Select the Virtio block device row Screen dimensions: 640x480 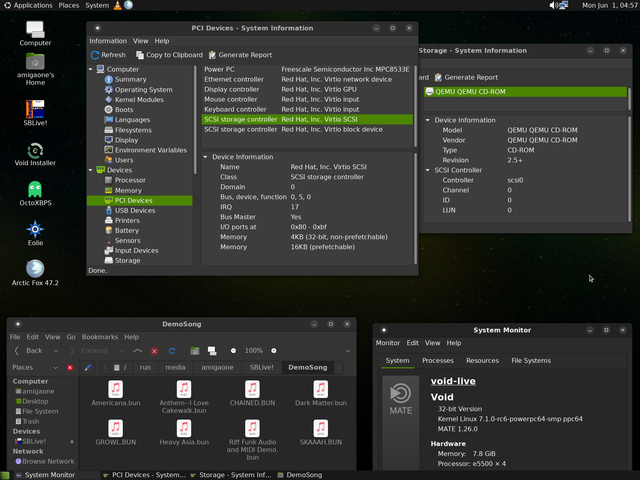(x=307, y=129)
